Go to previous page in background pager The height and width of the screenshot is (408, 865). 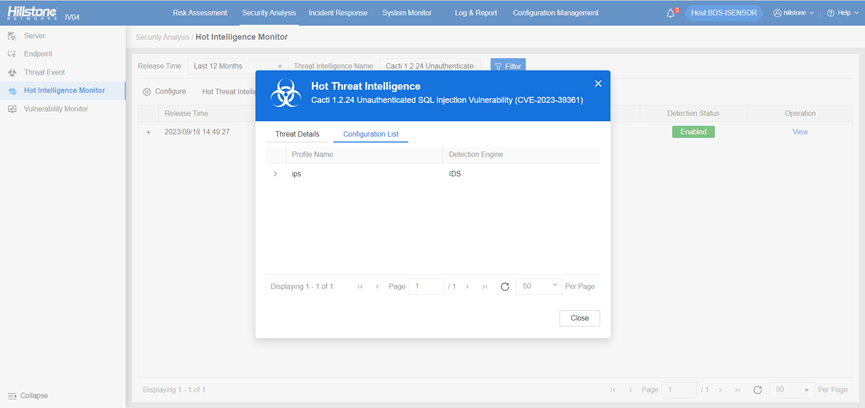click(630, 390)
